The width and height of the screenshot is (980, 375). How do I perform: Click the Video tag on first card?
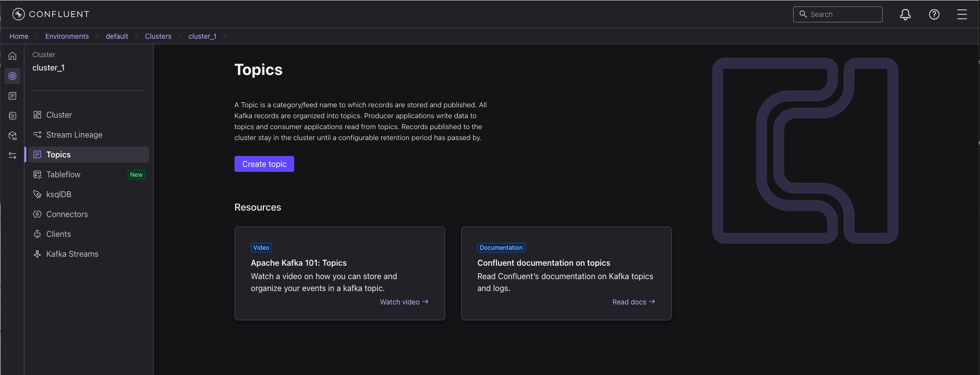(261, 248)
